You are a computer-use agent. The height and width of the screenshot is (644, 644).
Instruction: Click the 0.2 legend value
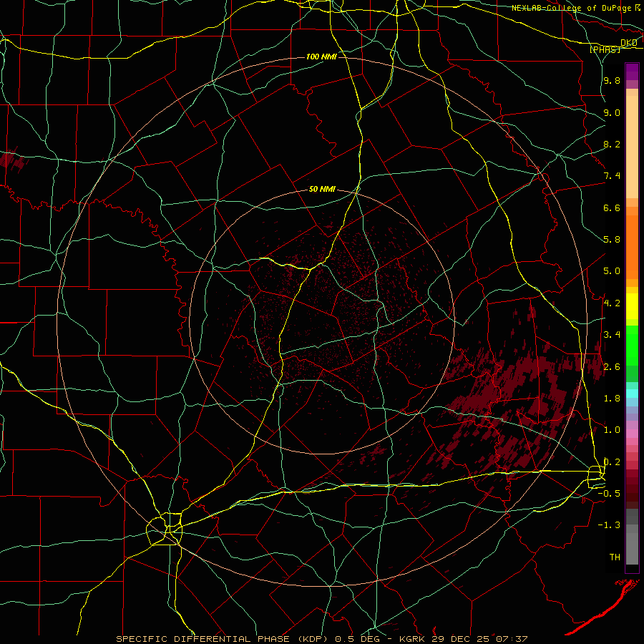tap(612, 462)
